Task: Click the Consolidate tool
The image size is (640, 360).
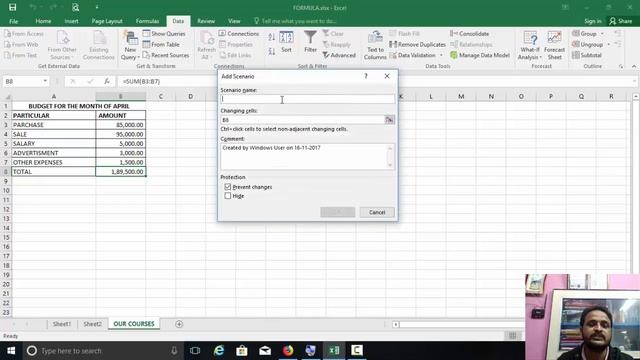Action: pos(470,33)
